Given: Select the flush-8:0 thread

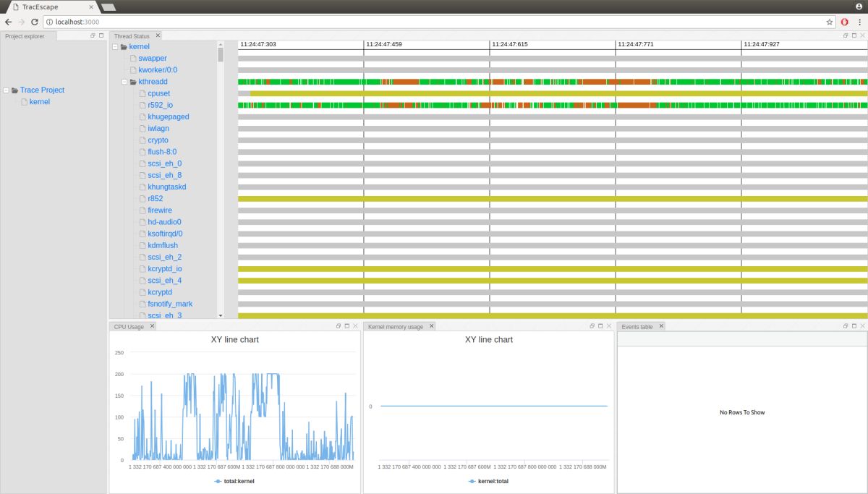Looking at the screenshot, I should [162, 152].
